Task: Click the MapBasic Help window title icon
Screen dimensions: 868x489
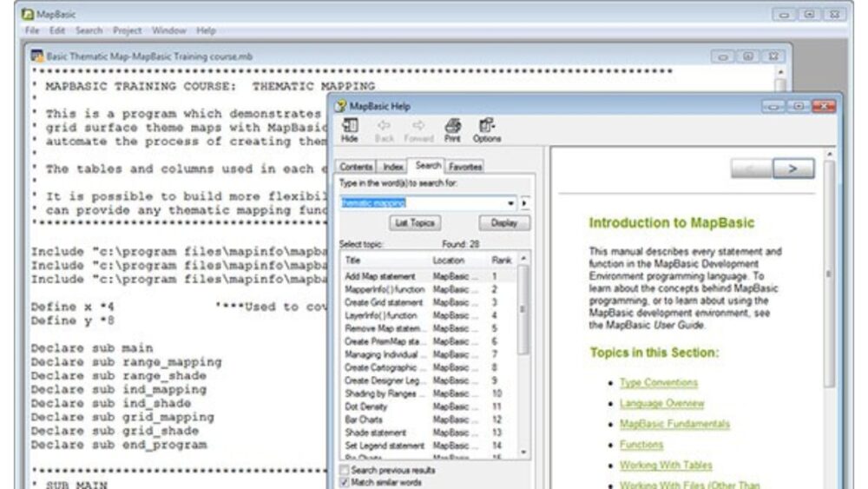Action: point(341,106)
